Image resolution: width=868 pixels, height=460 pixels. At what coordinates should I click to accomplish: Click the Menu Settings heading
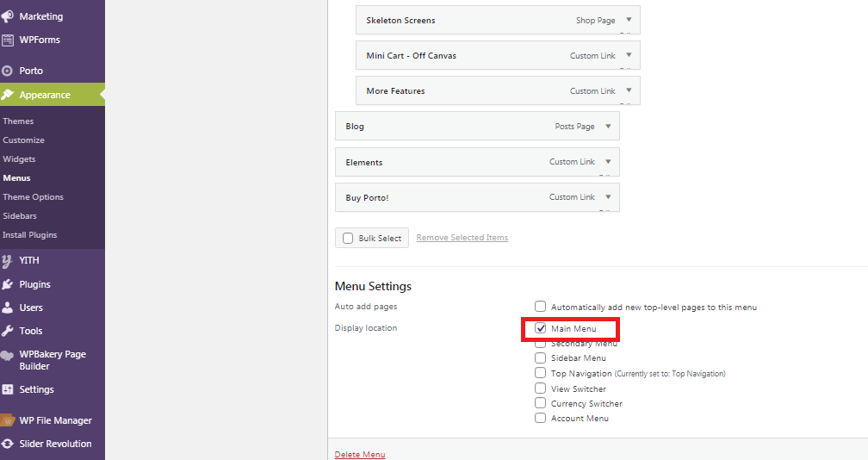(x=373, y=286)
